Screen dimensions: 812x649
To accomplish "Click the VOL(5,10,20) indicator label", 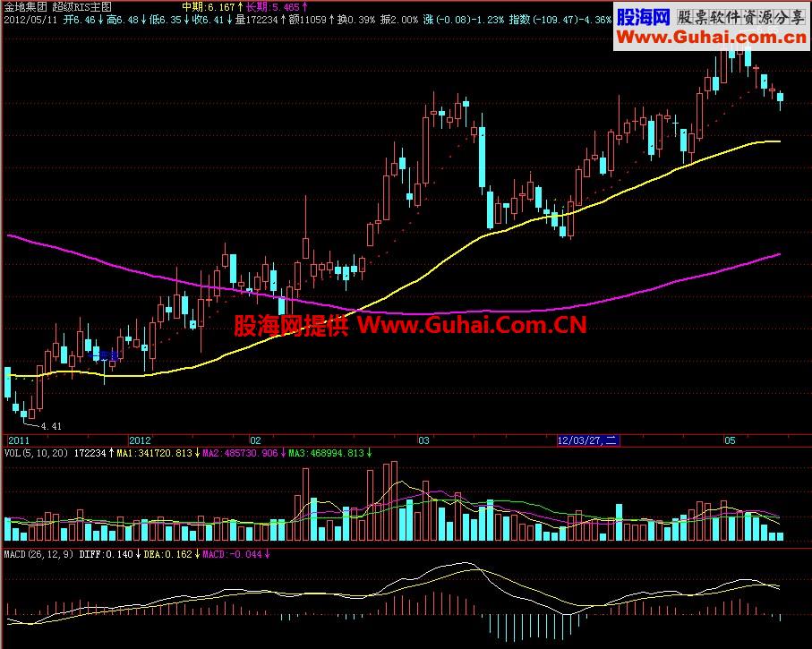I will [36, 453].
